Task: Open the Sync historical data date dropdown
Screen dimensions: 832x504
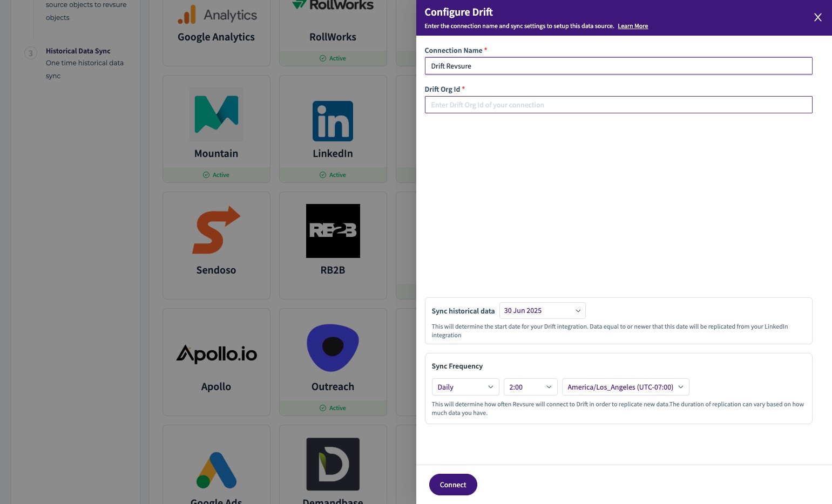Action: (x=542, y=311)
